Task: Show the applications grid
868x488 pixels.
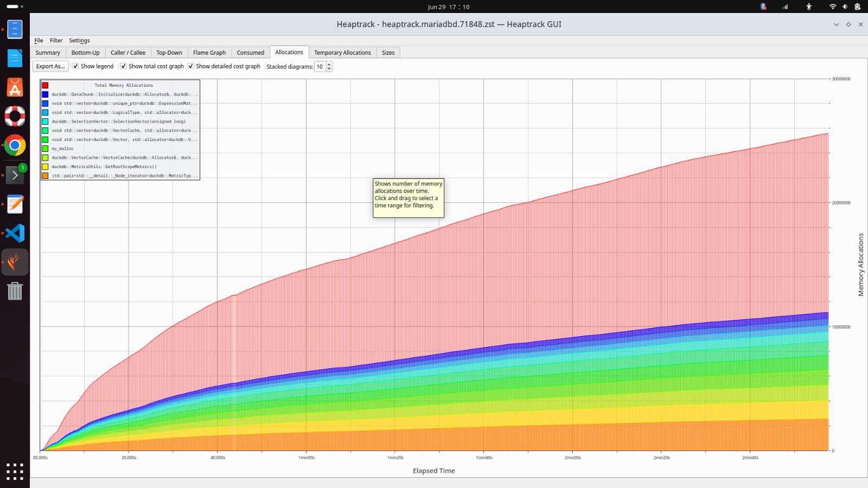Action: click(x=15, y=471)
